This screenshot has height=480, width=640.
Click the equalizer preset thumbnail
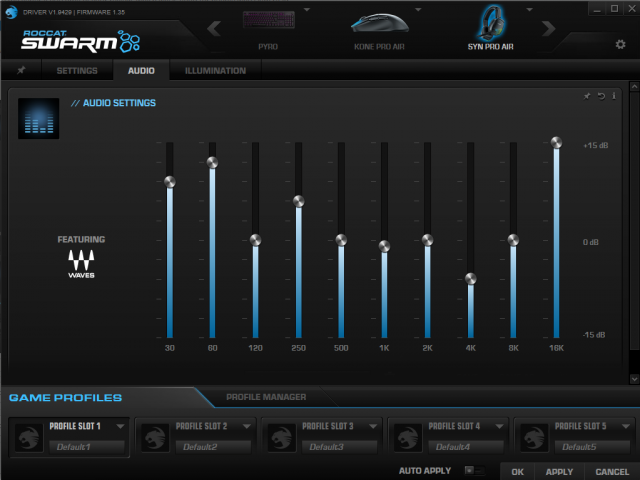[38, 118]
